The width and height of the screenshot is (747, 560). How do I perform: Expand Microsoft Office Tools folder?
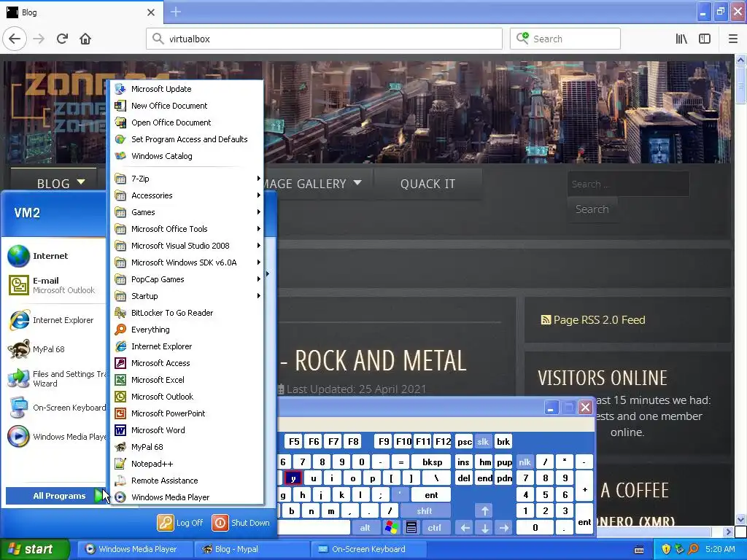(x=187, y=229)
